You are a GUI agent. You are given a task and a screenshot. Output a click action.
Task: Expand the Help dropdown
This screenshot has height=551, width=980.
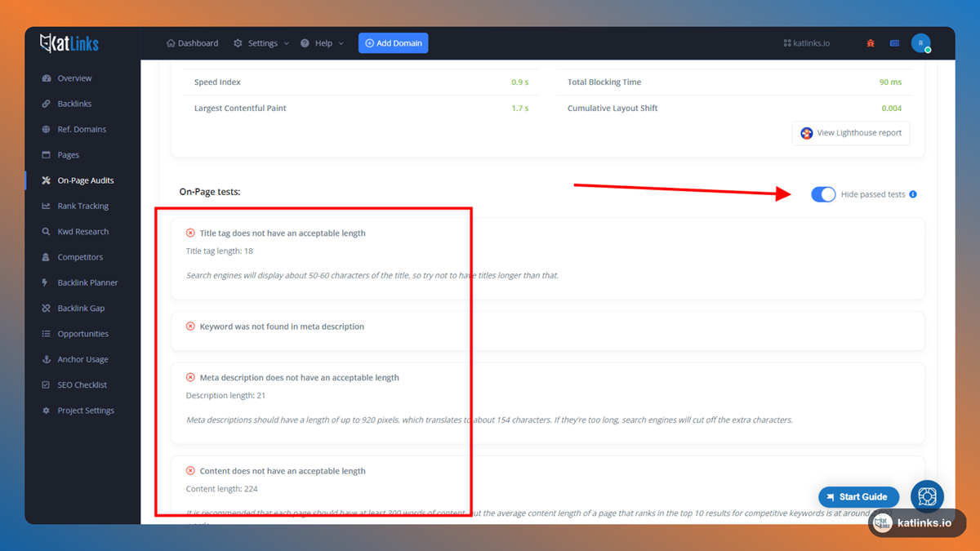pyautogui.click(x=322, y=43)
